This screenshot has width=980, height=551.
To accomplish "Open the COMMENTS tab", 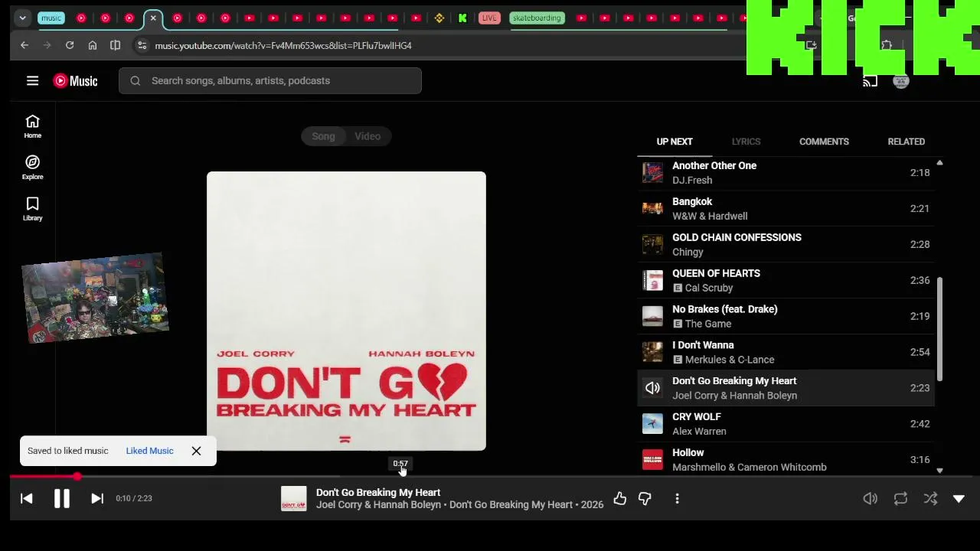I will coord(824,142).
